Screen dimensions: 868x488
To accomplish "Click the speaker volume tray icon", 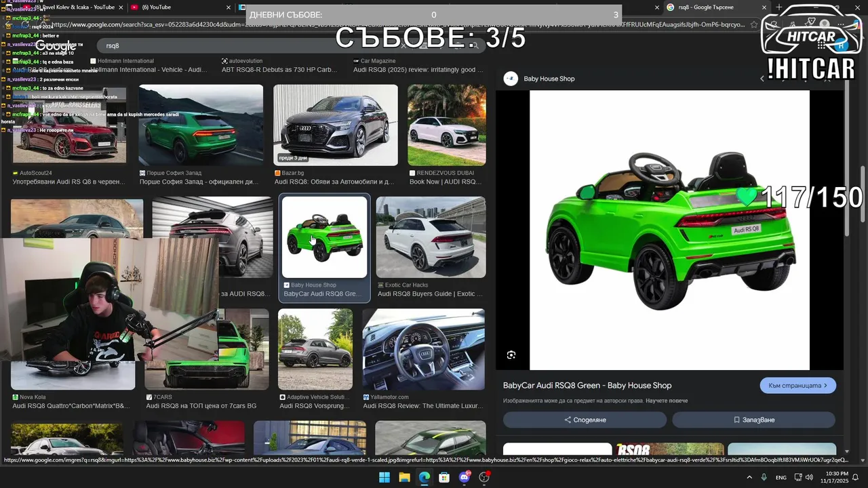I will coord(809,477).
